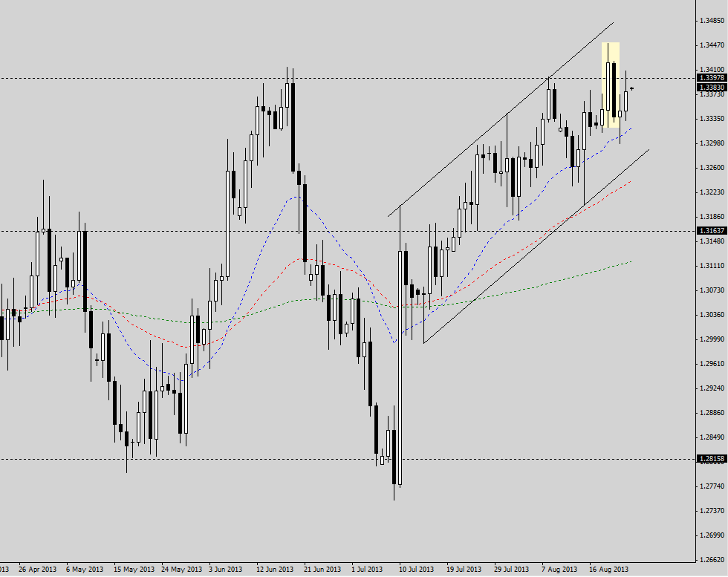
Task: Click the 1.33978 horizontal line price tag
Action: [711, 78]
